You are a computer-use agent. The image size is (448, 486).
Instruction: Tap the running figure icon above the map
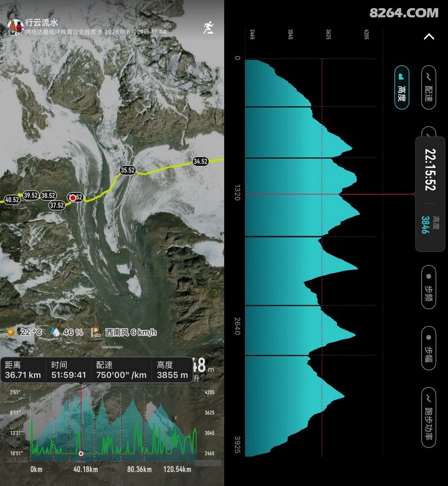pos(209,28)
